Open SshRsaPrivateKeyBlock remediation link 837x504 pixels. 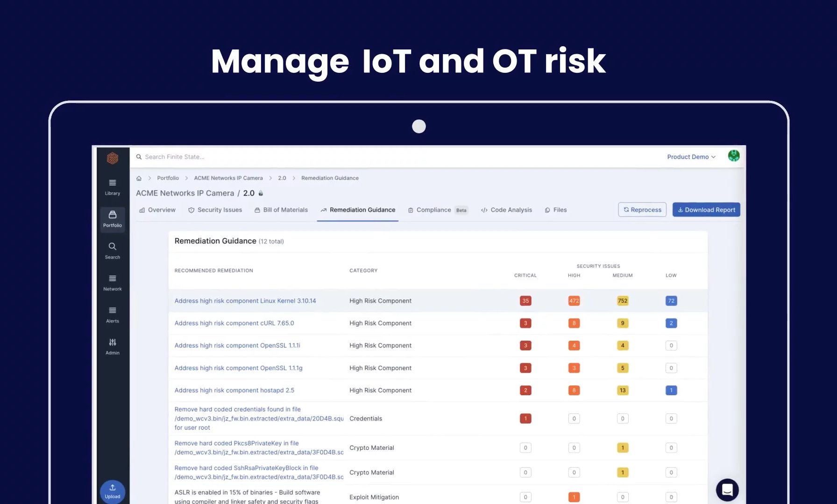259,472
